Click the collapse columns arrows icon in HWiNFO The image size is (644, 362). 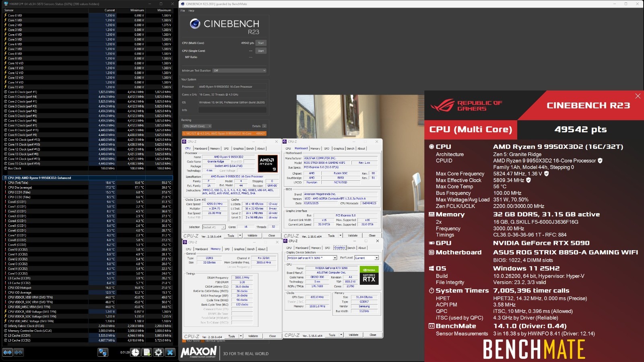(19, 352)
